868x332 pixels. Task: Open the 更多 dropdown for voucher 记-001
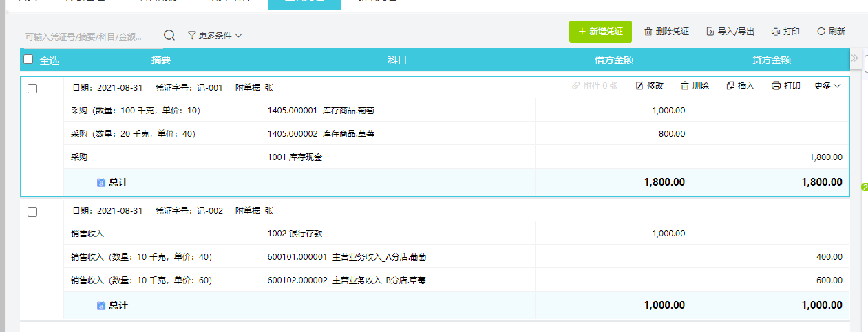pyautogui.click(x=827, y=86)
